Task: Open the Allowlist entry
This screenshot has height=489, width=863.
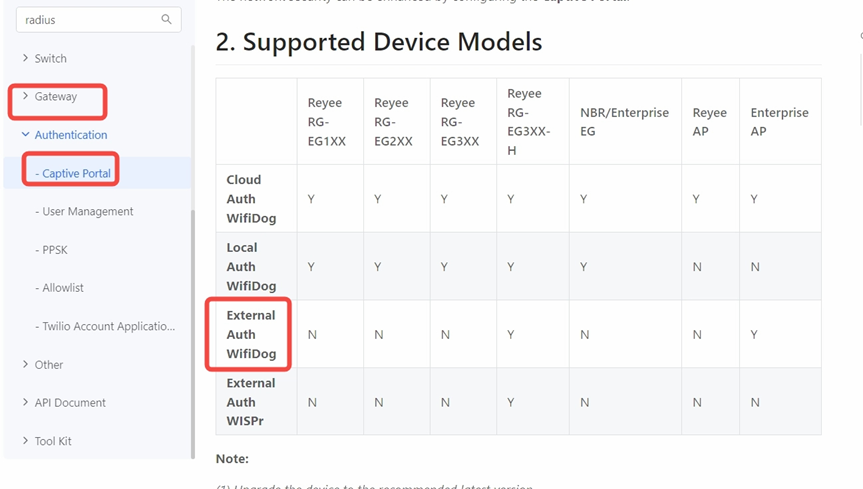Action: click(59, 288)
